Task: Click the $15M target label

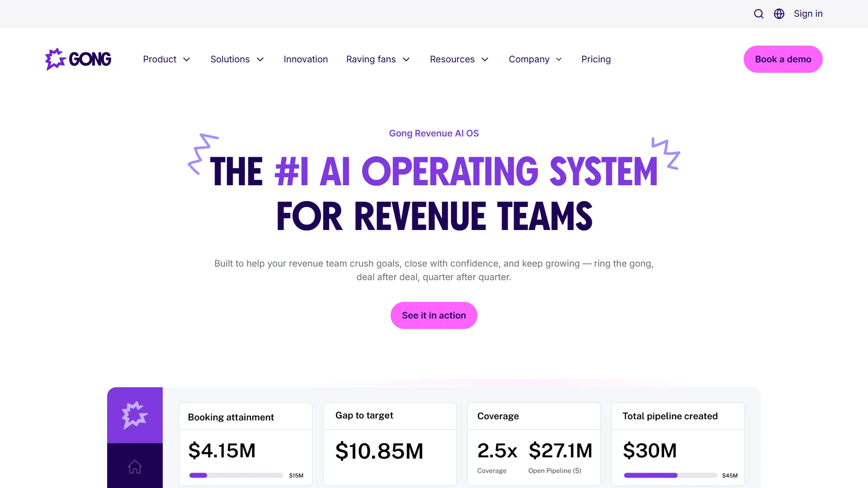Action: 296,475
